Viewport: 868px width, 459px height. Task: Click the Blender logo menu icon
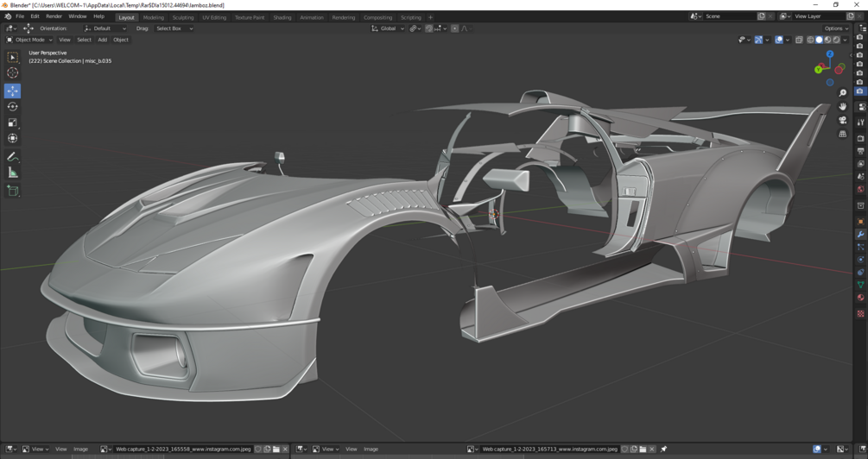point(8,16)
